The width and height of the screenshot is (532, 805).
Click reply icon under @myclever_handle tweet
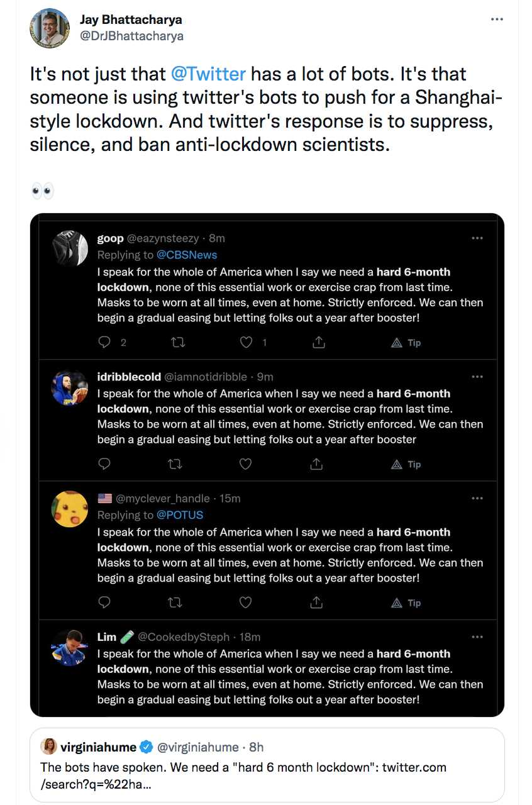tap(105, 602)
